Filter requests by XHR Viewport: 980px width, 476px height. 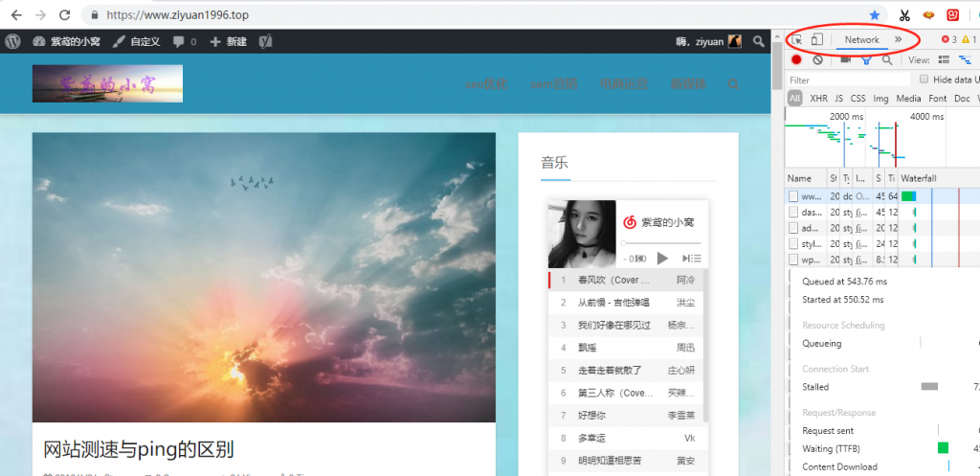pos(819,99)
